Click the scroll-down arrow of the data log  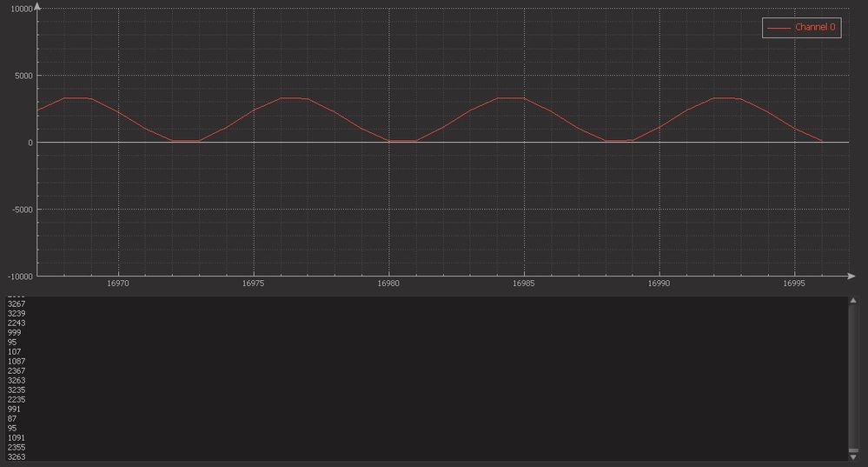pos(853,457)
